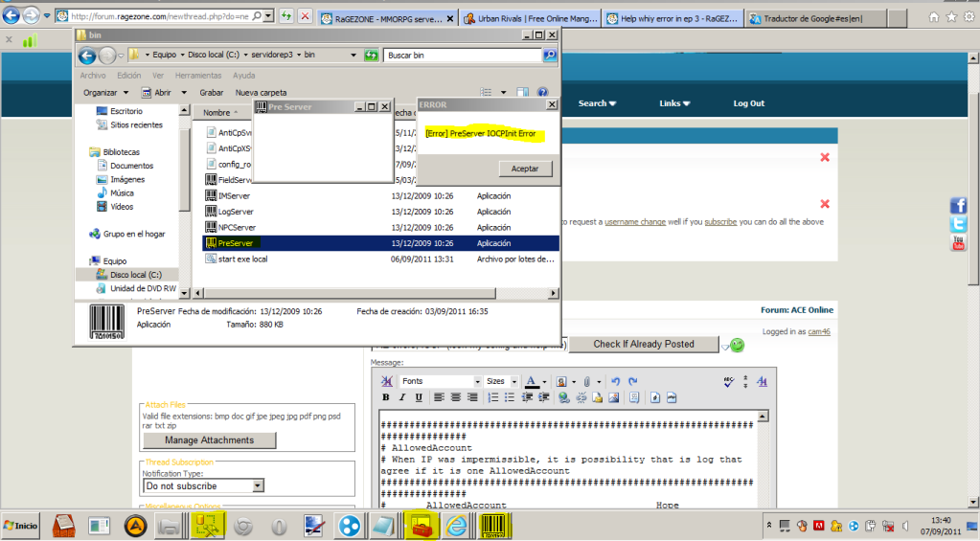Click the Buscar bin search field

point(462,56)
